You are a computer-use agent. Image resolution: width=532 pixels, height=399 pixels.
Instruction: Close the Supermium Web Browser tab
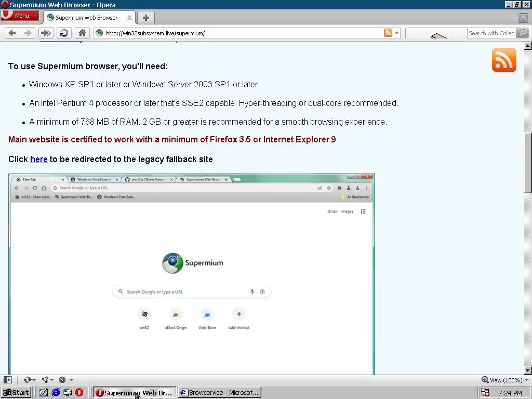129,18
